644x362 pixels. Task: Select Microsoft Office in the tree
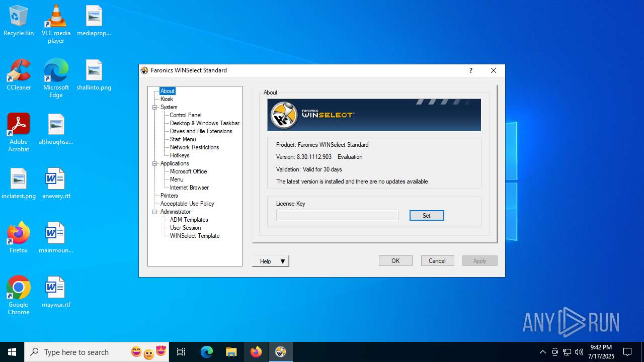[188, 171]
